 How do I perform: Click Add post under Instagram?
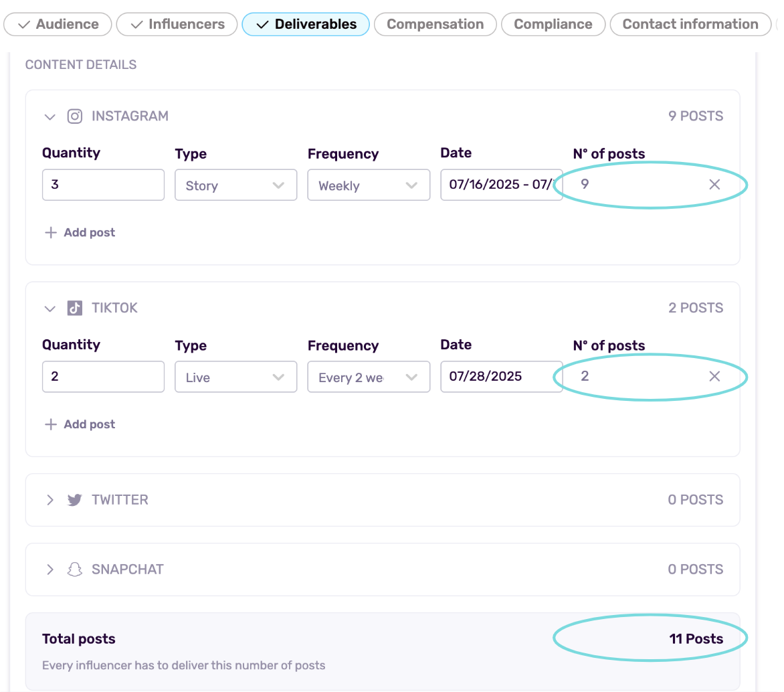80,233
